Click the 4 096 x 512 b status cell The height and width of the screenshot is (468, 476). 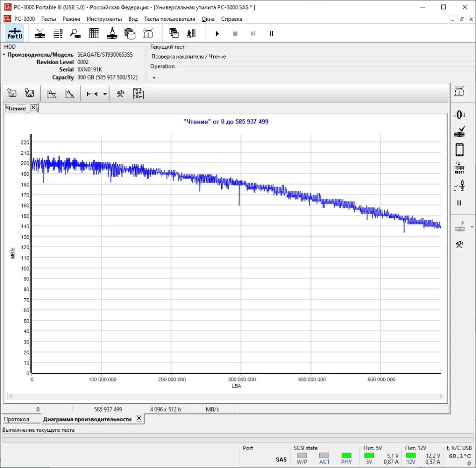pyautogui.click(x=166, y=409)
